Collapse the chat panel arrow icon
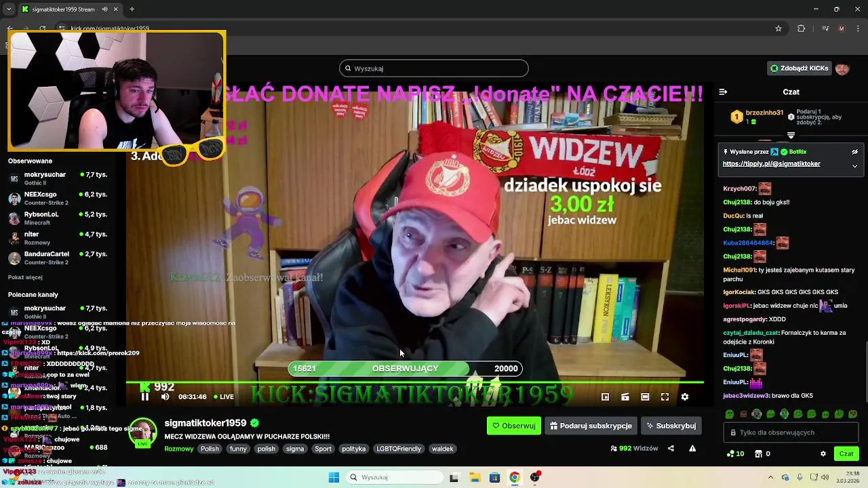 tap(723, 91)
